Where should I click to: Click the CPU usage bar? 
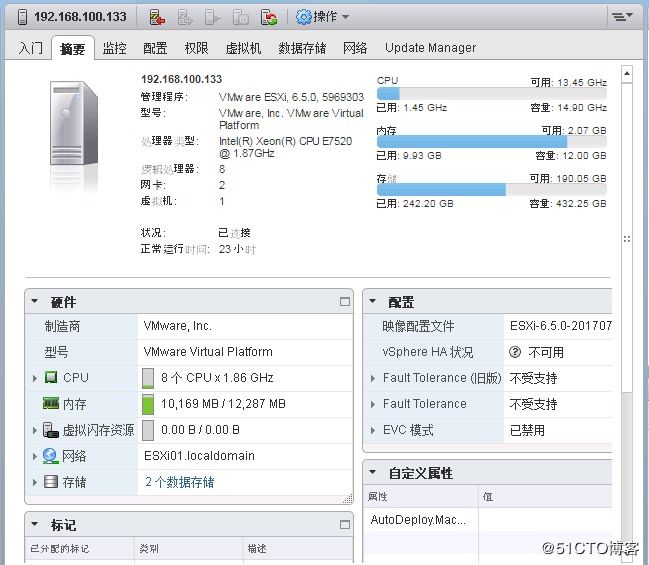[492, 94]
